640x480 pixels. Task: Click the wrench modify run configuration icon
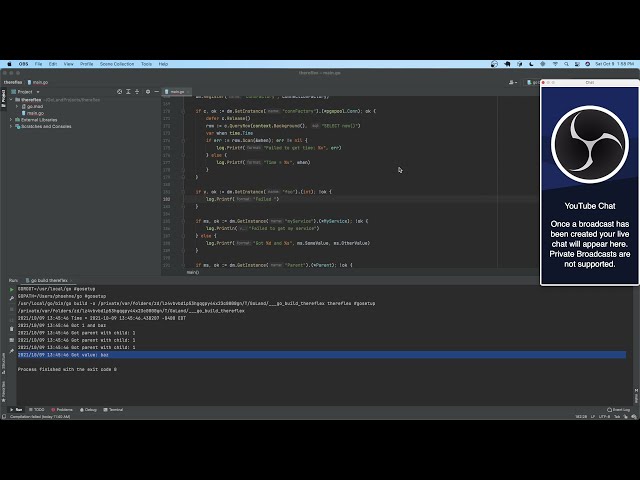pyautogui.click(x=11, y=299)
